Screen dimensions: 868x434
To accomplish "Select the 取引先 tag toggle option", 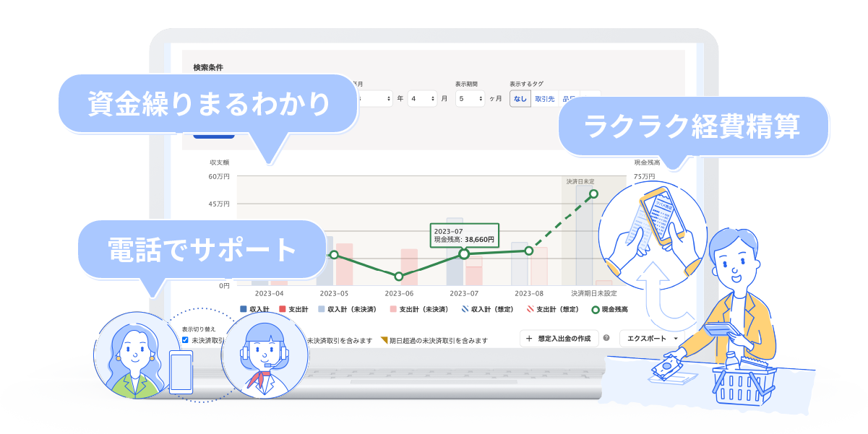I will [544, 98].
